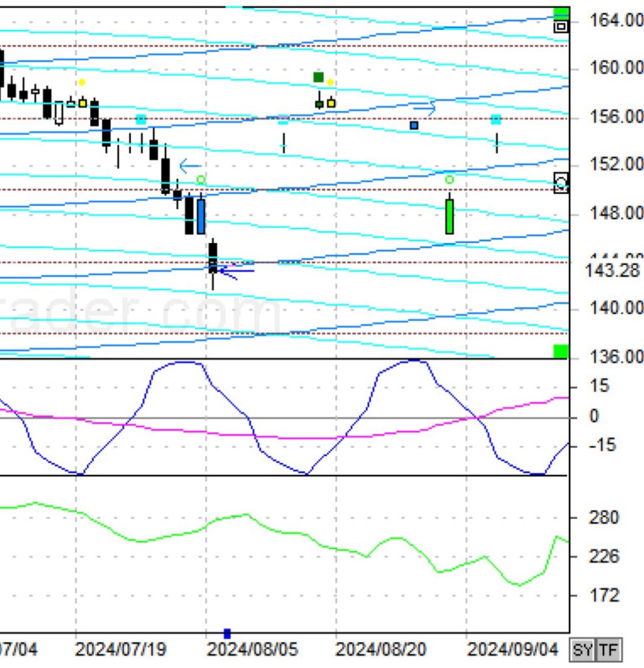Select the tall green forecast candle
Viewport: 644px width, 668px height.
pos(450,216)
